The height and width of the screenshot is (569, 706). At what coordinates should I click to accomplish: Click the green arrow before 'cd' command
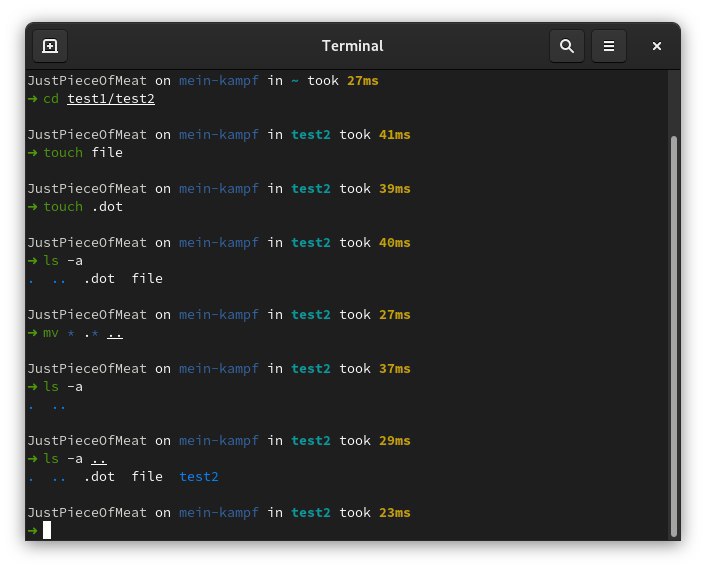pos(32,99)
